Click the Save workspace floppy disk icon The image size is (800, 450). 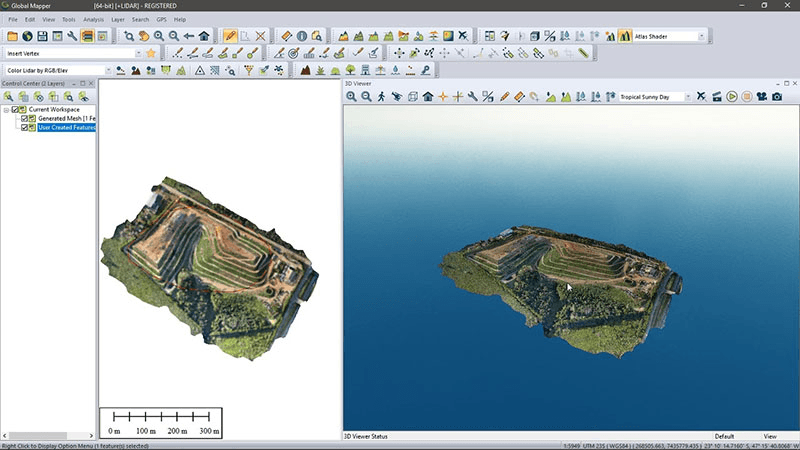[x=42, y=36]
